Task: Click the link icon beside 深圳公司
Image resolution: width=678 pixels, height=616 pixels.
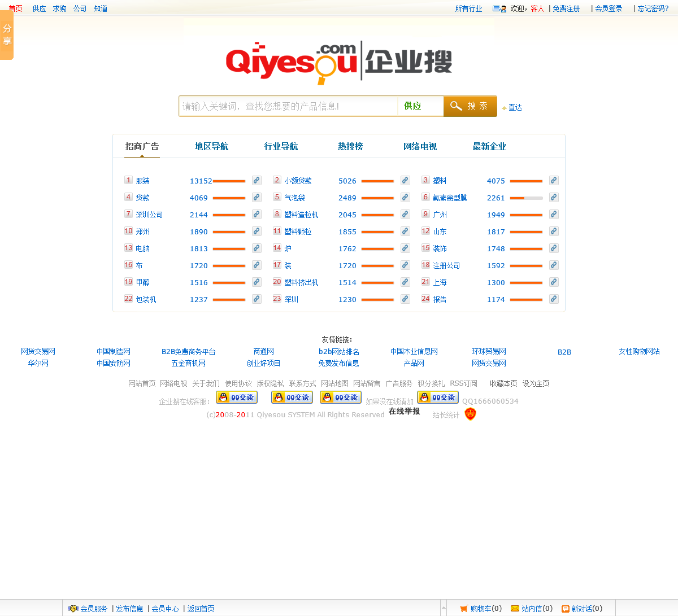Action: click(x=257, y=215)
